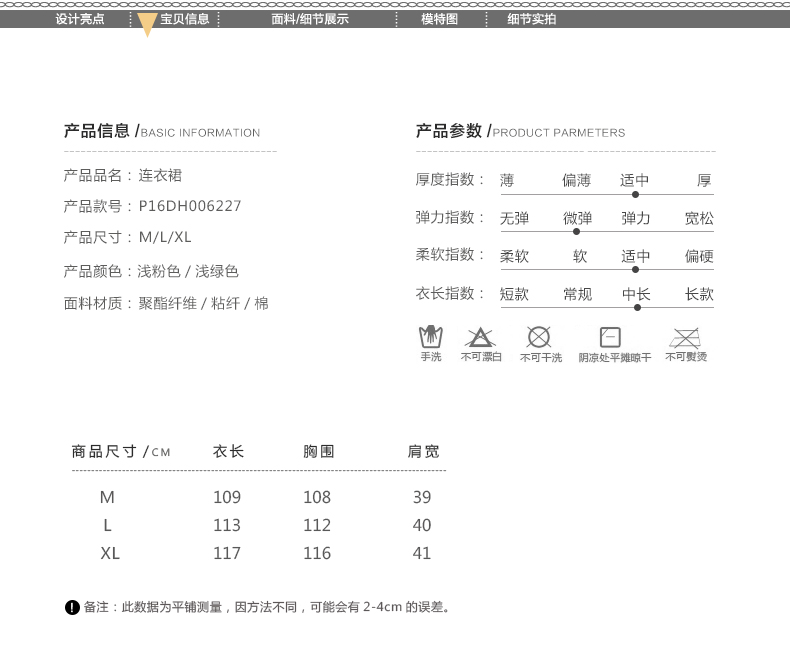Click the no dry clean (不可干洗) icon

click(x=539, y=336)
